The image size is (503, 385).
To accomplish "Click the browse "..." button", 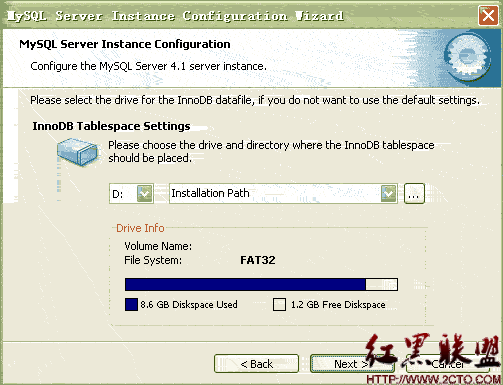I will point(414,193).
